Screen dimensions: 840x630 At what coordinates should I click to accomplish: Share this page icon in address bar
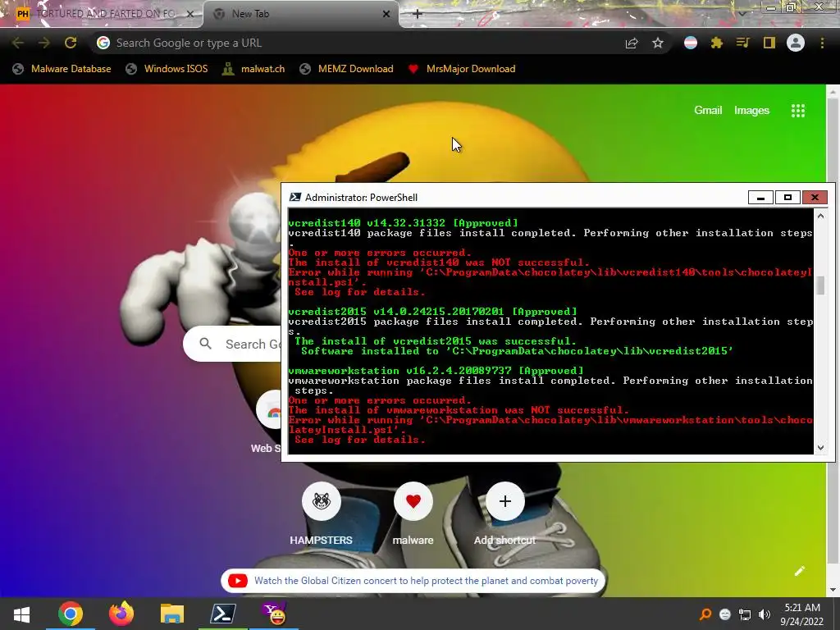click(x=632, y=43)
